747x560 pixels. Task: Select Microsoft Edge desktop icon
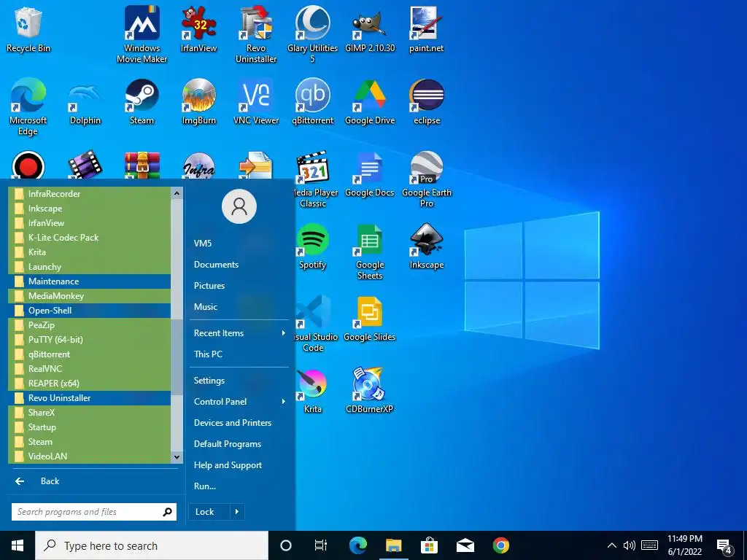click(x=28, y=107)
